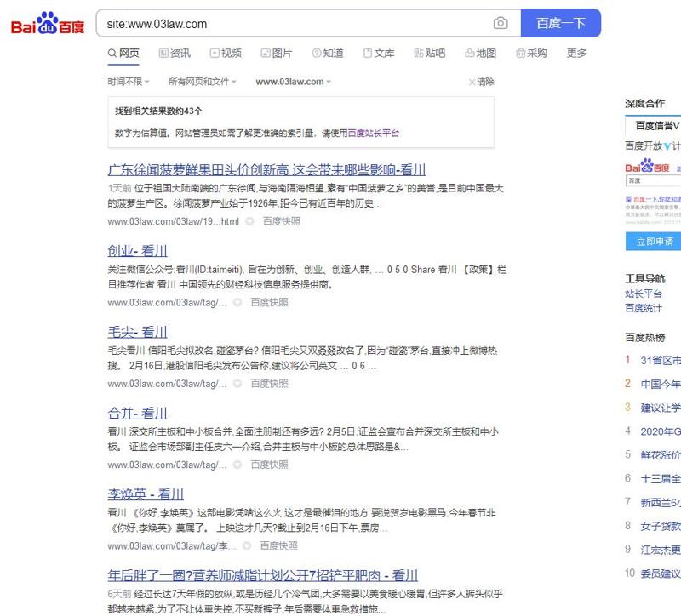The image size is (681, 616).
Task: Open 百度快照 under 毛尖- 看川
Action: (x=269, y=384)
